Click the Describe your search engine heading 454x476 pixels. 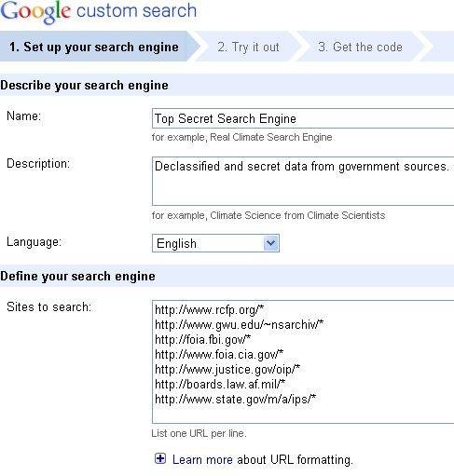[x=84, y=85]
